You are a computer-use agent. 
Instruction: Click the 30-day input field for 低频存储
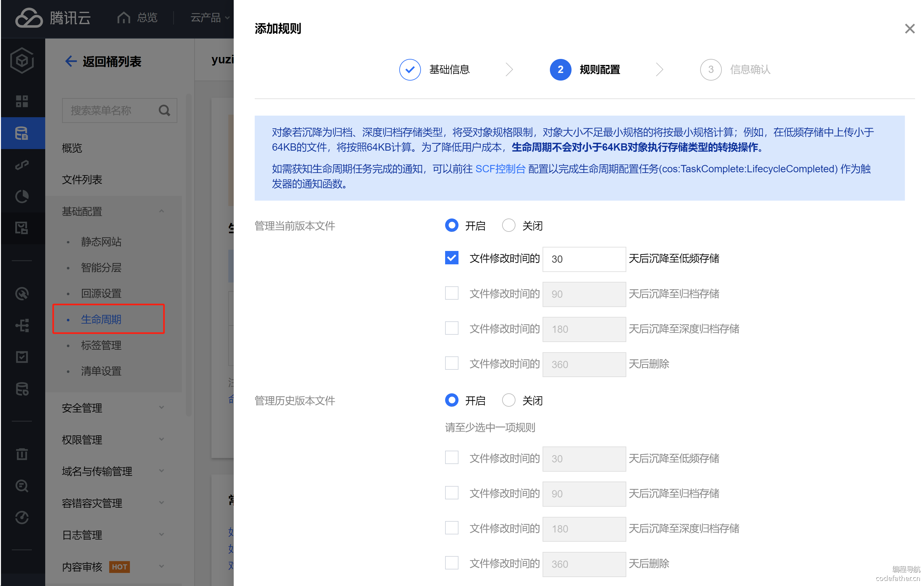(584, 259)
